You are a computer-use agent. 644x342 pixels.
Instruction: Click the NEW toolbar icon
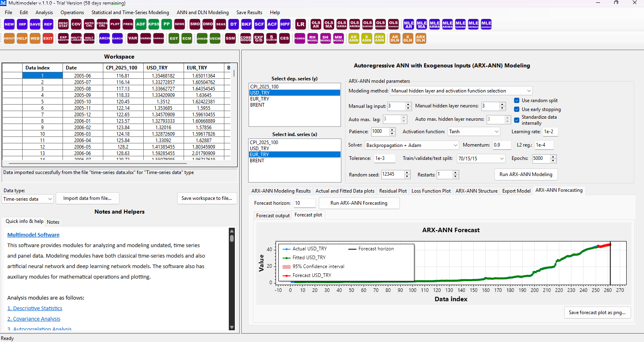coord(9,24)
